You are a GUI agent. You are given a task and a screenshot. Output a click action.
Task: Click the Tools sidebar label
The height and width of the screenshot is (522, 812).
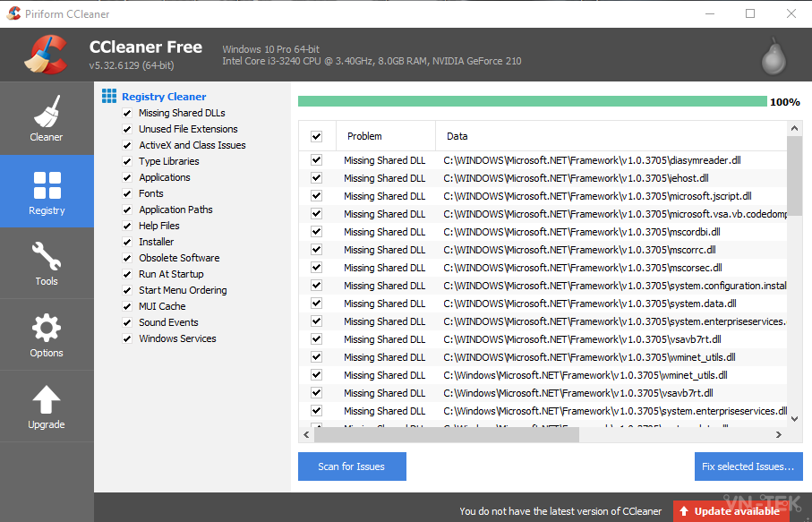pyautogui.click(x=47, y=281)
